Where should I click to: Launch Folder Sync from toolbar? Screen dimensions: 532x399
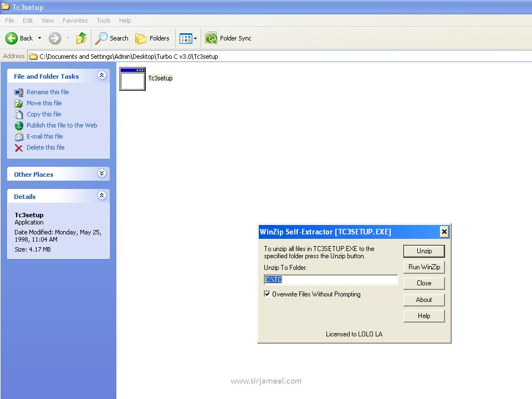coord(228,38)
